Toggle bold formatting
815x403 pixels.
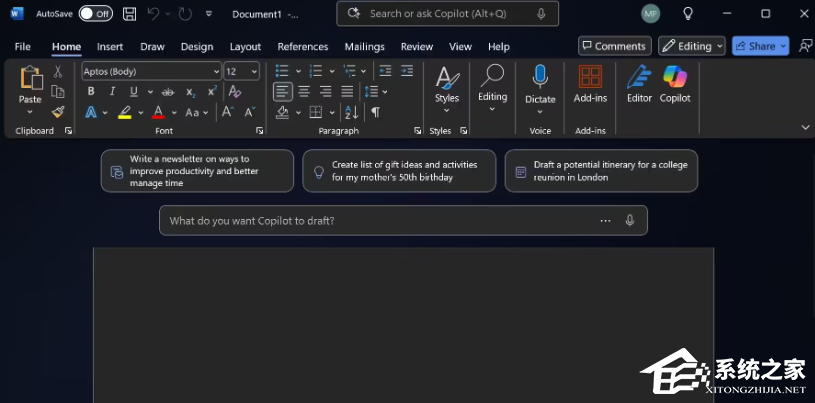pyautogui.click(x=91, y=92)
